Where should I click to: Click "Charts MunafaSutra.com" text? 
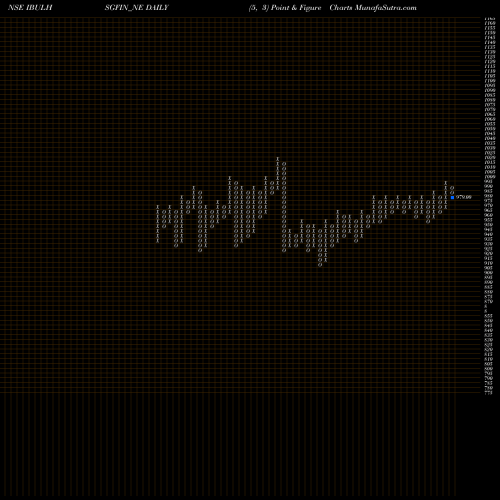[373, 8]
